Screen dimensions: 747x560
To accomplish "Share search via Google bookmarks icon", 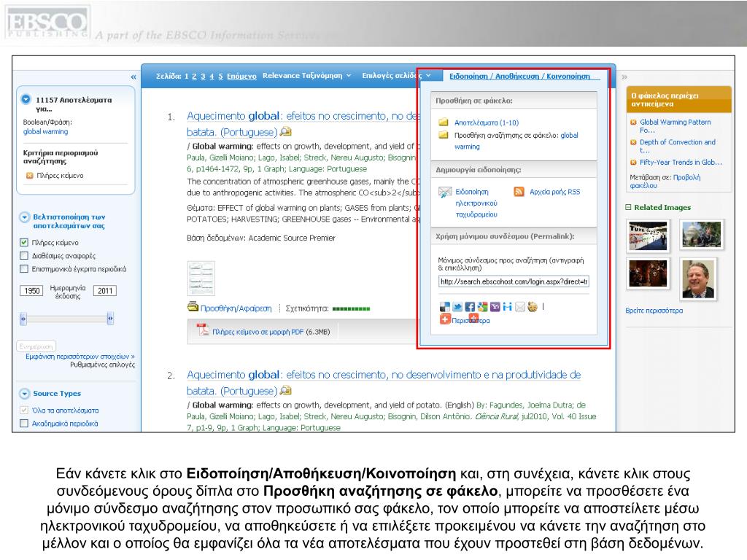I will [483, 307].
